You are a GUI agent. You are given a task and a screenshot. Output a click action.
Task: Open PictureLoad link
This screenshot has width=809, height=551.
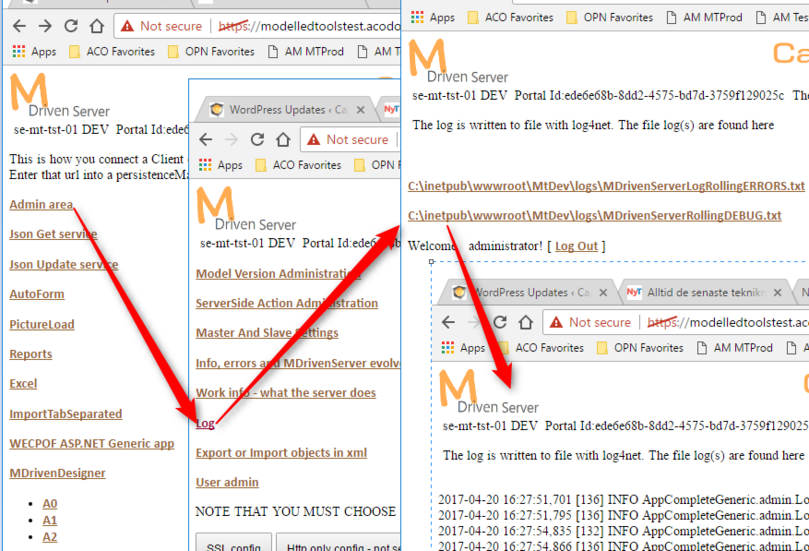42,325
